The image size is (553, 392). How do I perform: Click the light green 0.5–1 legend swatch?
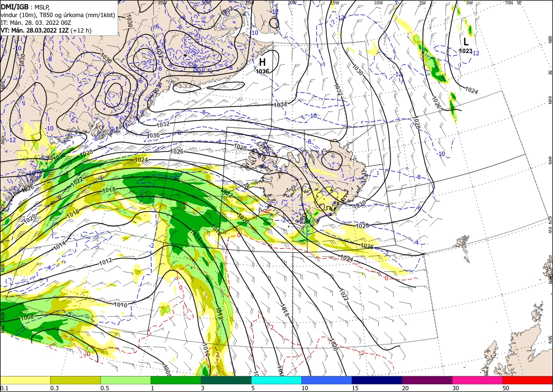tap(126, 380)
